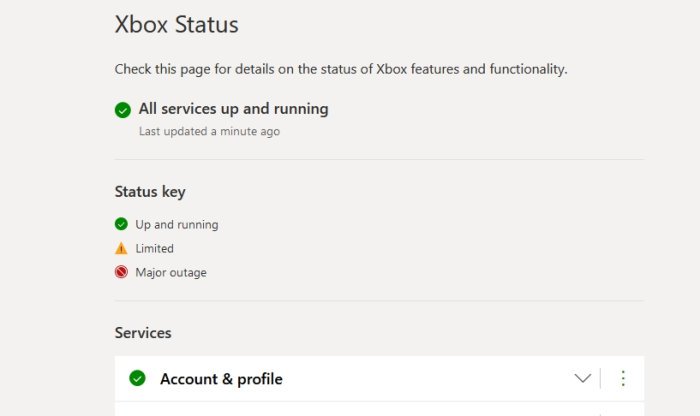Click the red Major outage icon
The height and width of the screenshot is (416, 700).
[x=122, y=272]
